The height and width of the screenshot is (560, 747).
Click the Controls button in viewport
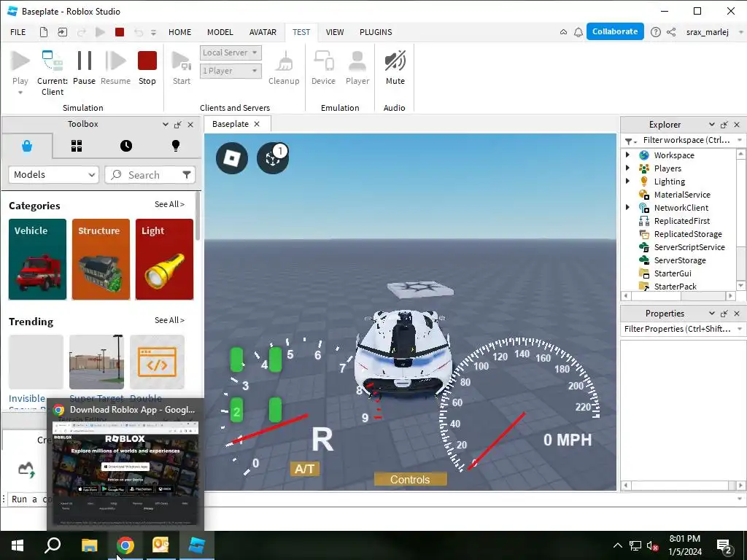click(x=410, y=479)
